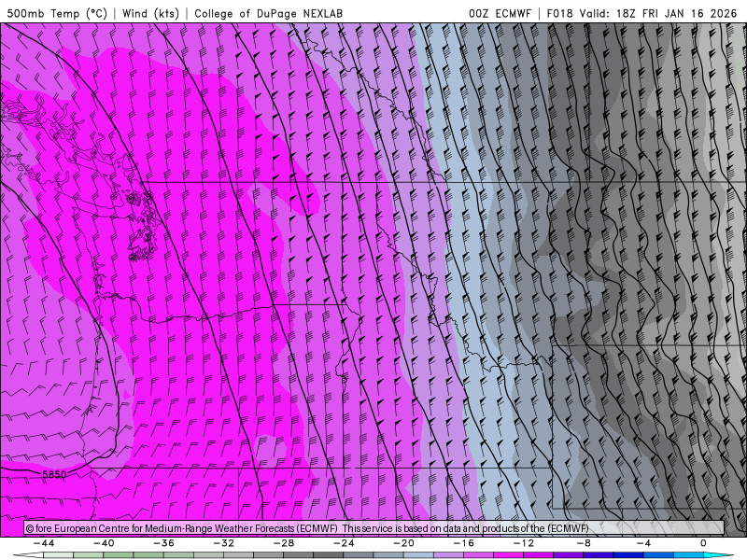Click "College of DuPage NEXLAB" header text
The height and width of the screenshot is (560, 747).
268,13
